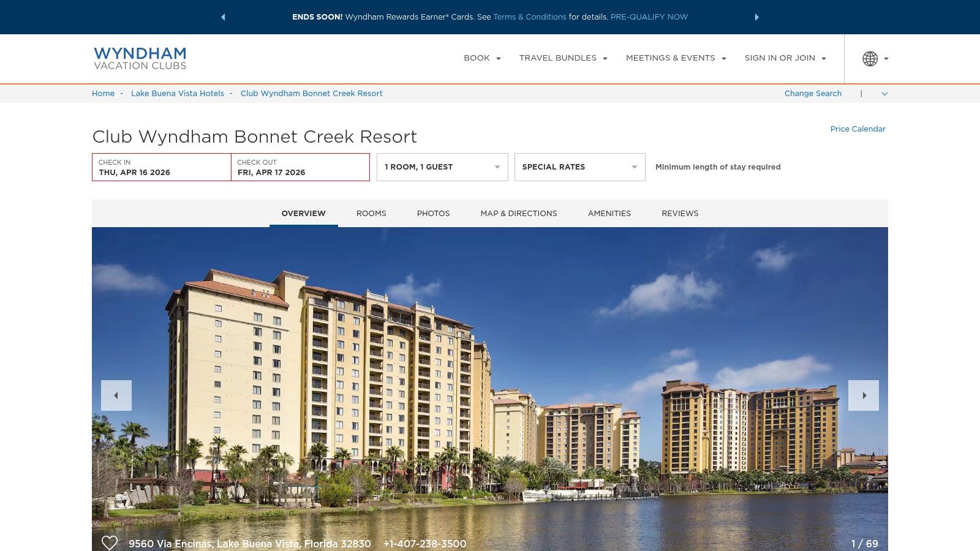The image size is (980, 551).
Task: Click the Wyndham Vacation Clubs logo
Action: [x=140, y=58]
